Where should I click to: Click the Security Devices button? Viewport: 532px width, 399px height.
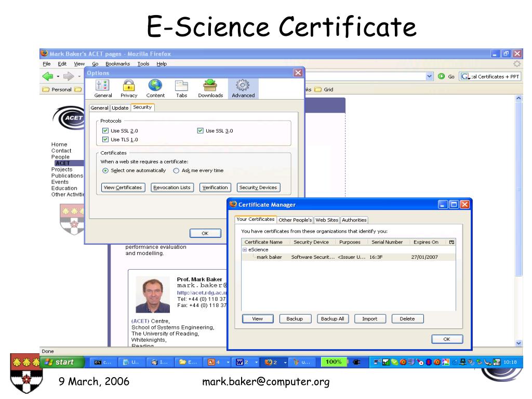click(x=258, y=187)
